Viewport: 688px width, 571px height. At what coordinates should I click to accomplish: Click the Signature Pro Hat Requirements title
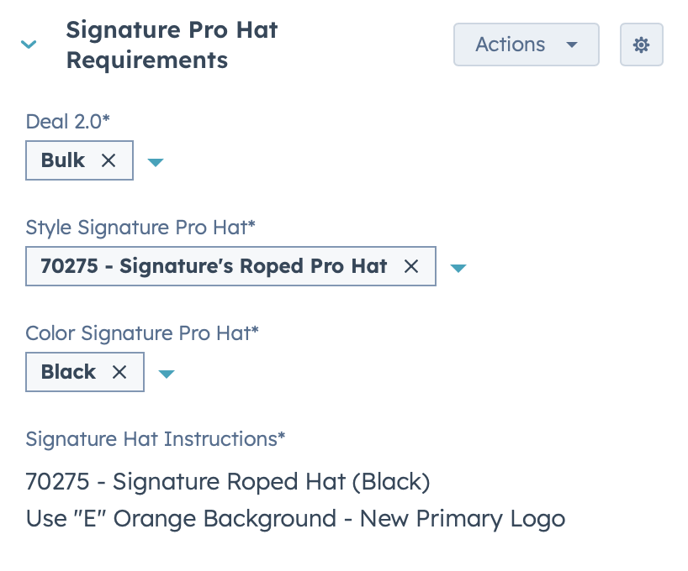[x=171, y=45]
